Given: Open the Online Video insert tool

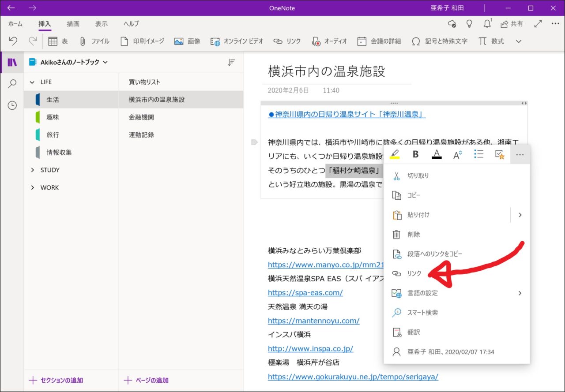Looking at the screenshot, I should pos(215,41).
